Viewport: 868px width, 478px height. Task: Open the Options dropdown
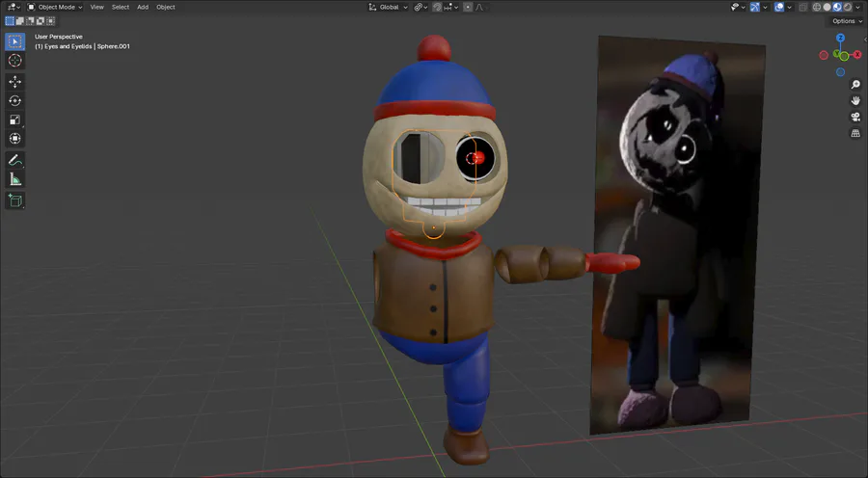pos(847,21)
